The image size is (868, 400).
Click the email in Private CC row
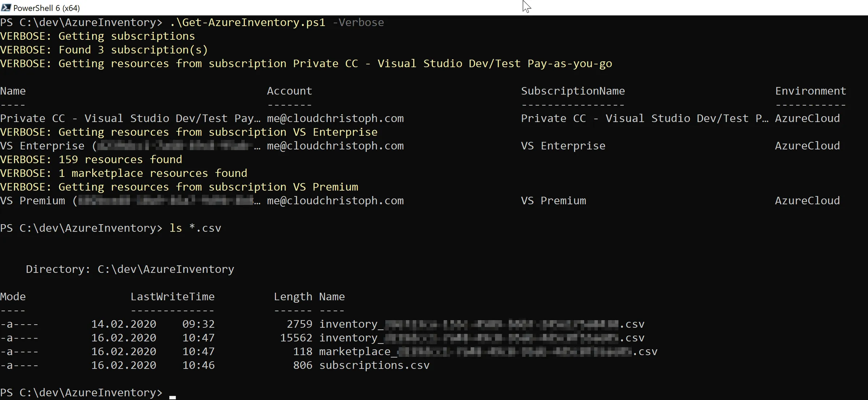(335, 118)
